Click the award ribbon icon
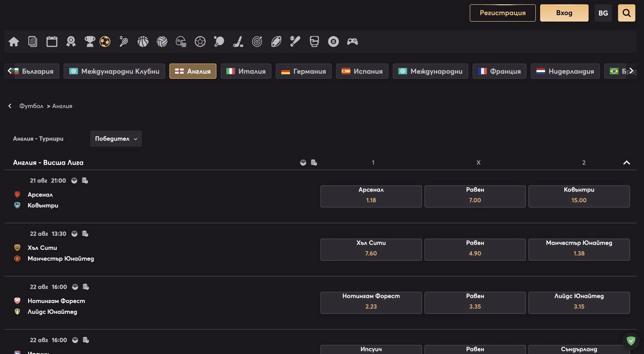The height and width of the screenshot is (354, 644). point(71,41)
